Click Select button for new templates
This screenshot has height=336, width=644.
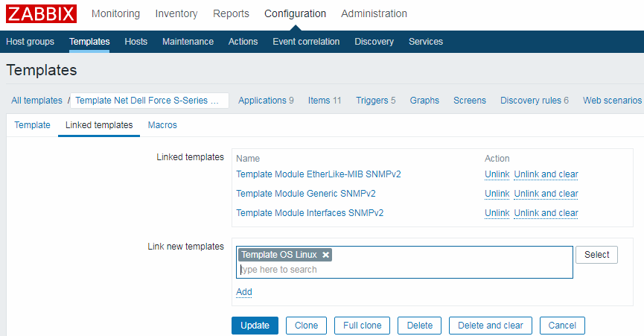tap(596, 255)
